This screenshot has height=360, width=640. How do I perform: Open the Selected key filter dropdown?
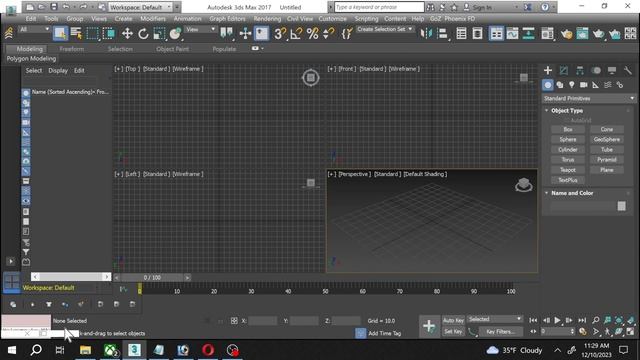[495, 319]
